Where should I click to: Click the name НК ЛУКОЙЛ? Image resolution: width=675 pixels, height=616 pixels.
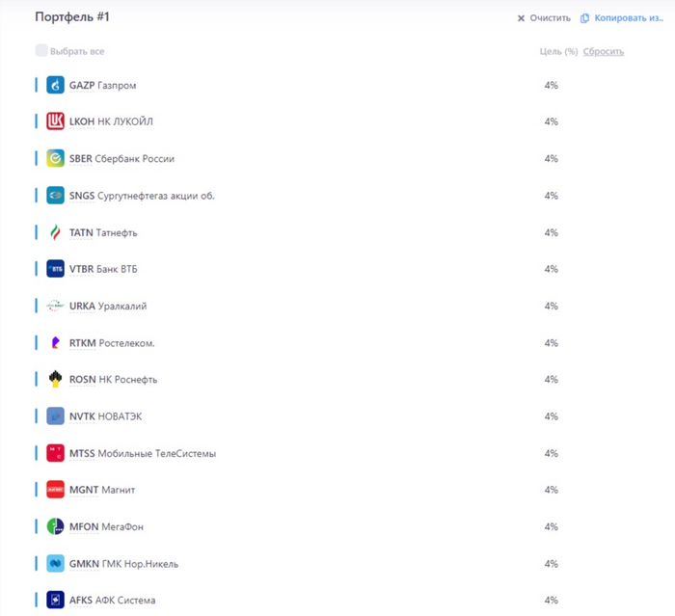(124, 121)
